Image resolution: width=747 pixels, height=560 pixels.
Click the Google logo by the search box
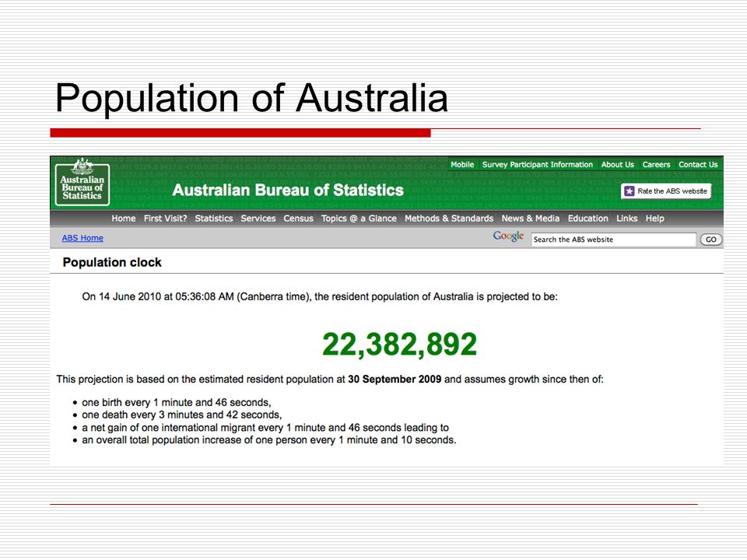[x=508, y=236]
